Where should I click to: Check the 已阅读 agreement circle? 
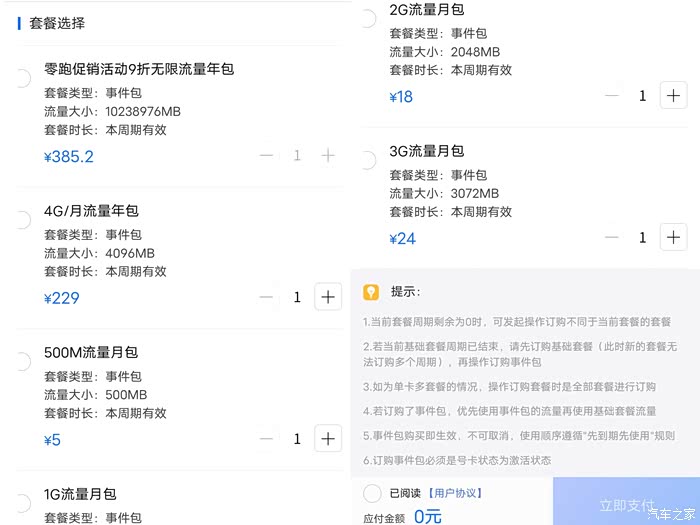372,493
